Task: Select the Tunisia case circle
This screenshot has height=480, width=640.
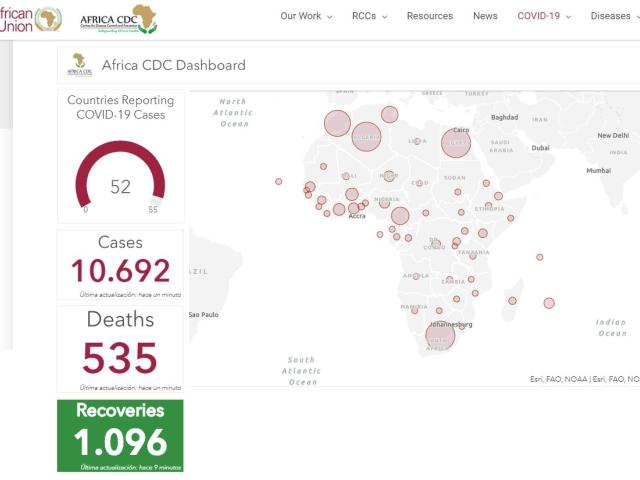Action: 389,114
